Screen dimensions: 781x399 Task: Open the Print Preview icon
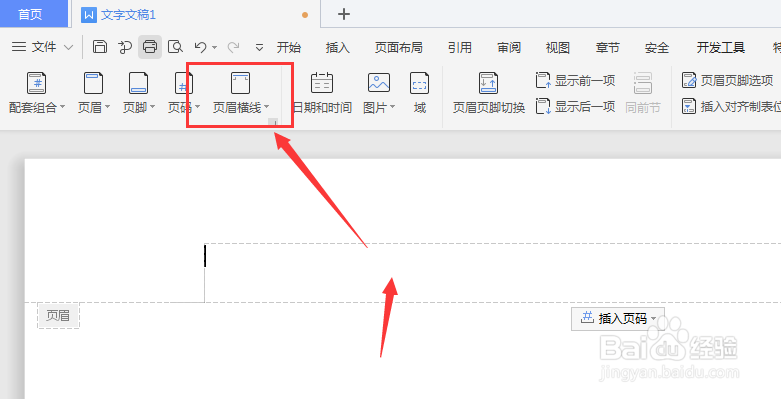coord(175,47)
